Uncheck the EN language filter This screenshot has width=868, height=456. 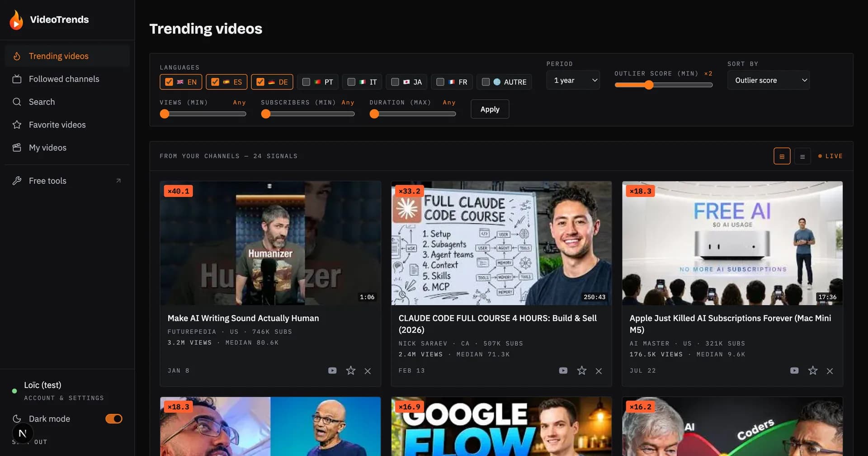(x=181, y=82)
